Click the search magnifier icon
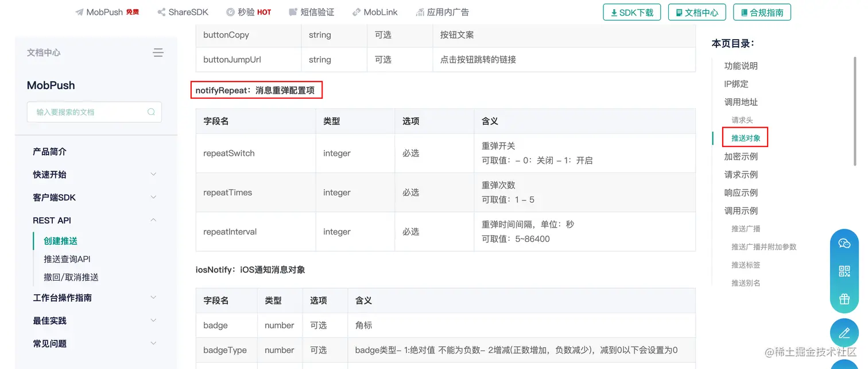This screenshot has width=868, height=369. pyautogui.click(x=151, y=112)
